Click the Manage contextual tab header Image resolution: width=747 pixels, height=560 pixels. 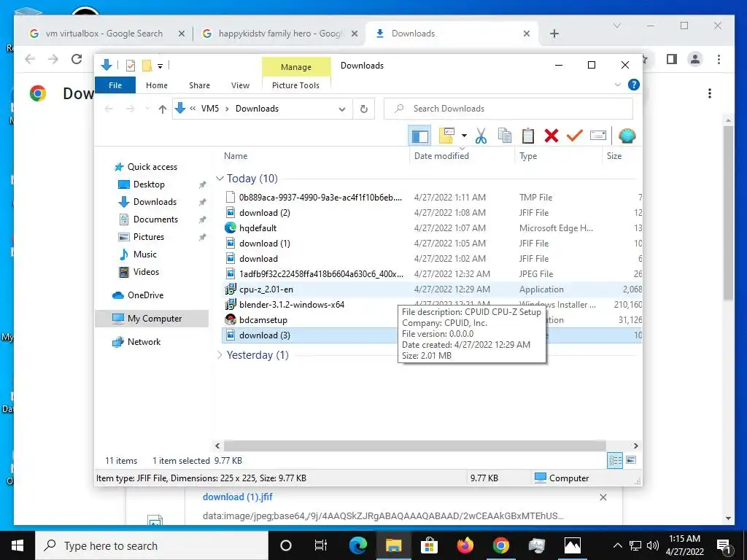click(296, 66)
